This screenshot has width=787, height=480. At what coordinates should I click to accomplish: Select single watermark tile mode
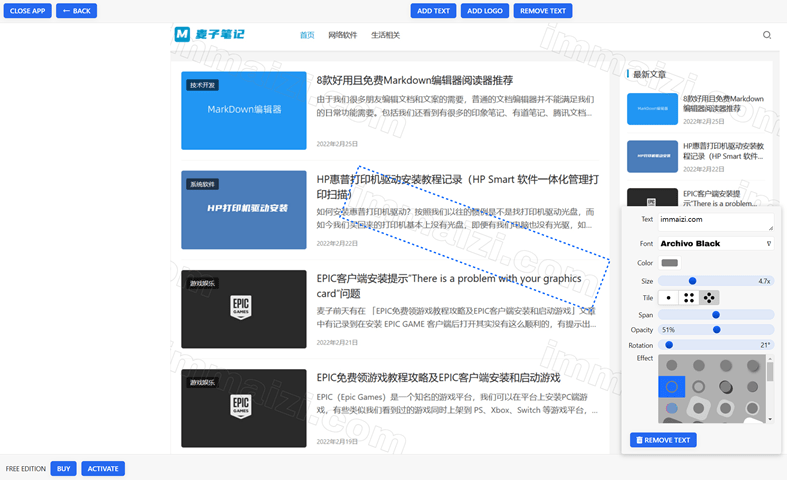668,298
